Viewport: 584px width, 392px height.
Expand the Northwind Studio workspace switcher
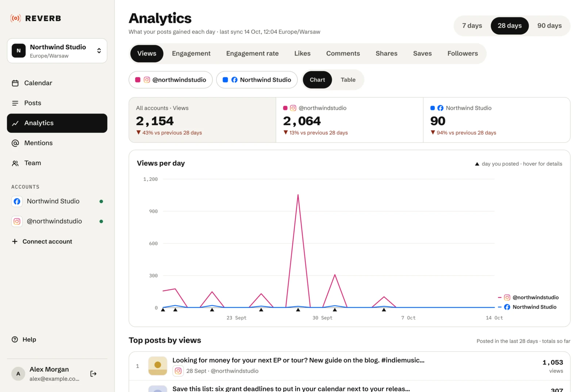click(x=57, y=51)
